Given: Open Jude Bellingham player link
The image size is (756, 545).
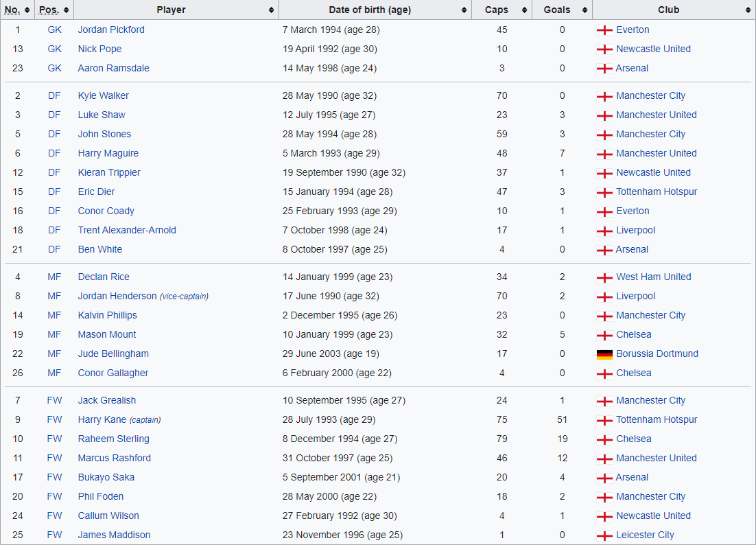Looking at the screenshot, I should coord(113,353).
